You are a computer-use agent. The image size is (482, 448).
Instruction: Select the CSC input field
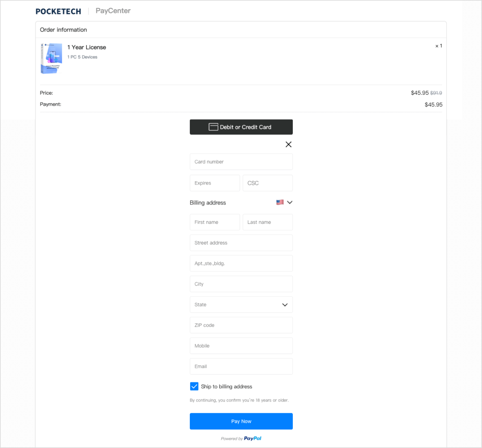click(x=267, y=183)
